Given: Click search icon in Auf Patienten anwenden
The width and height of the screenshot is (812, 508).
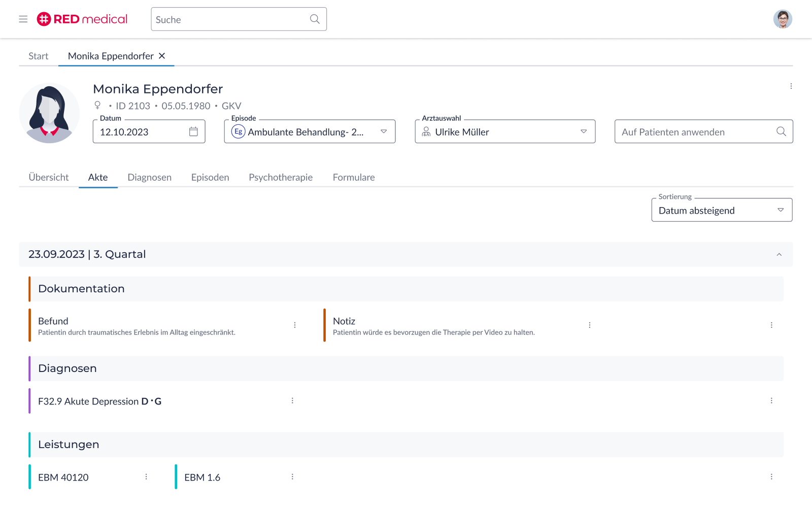Looking at the screenshot, I should pos(781,132).
